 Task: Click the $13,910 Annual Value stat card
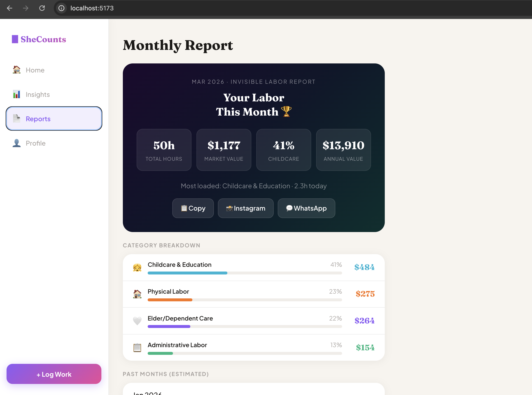tap(343, 150)
